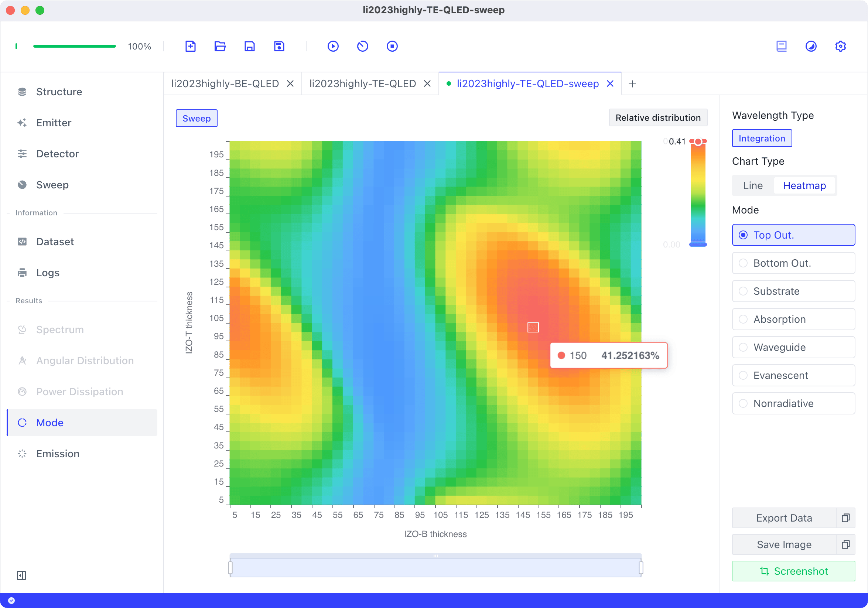Close the li2023highly-TE-QLED tab

click(x=427, y=83)
